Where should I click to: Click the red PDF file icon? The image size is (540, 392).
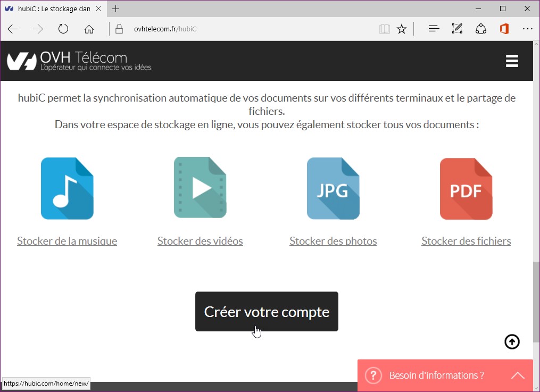tap(466, 189)
